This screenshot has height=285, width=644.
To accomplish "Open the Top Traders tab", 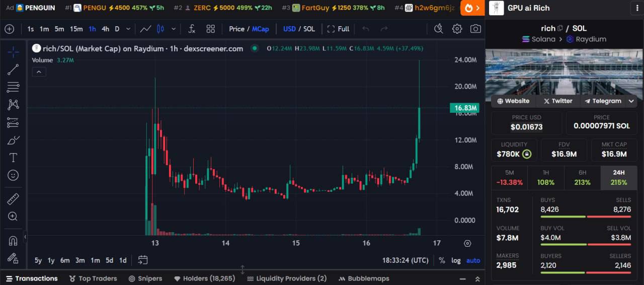I will coord(93,278).
